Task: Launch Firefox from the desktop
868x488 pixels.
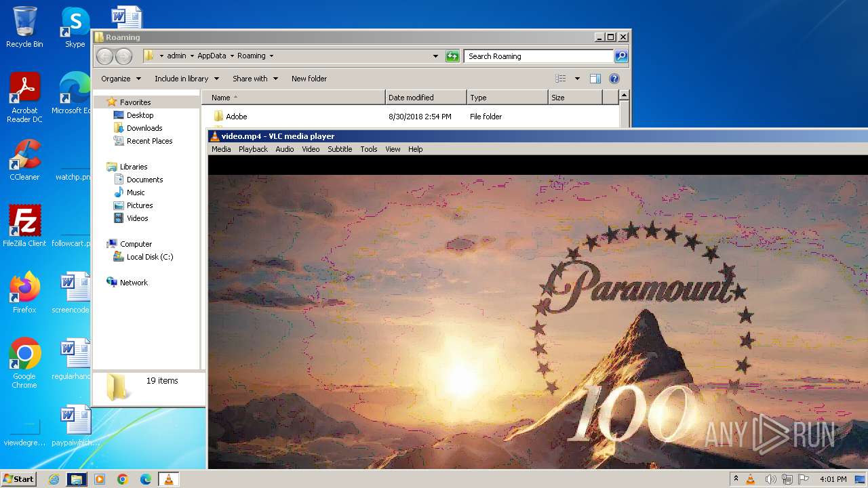Action: (x=24, y=293)
